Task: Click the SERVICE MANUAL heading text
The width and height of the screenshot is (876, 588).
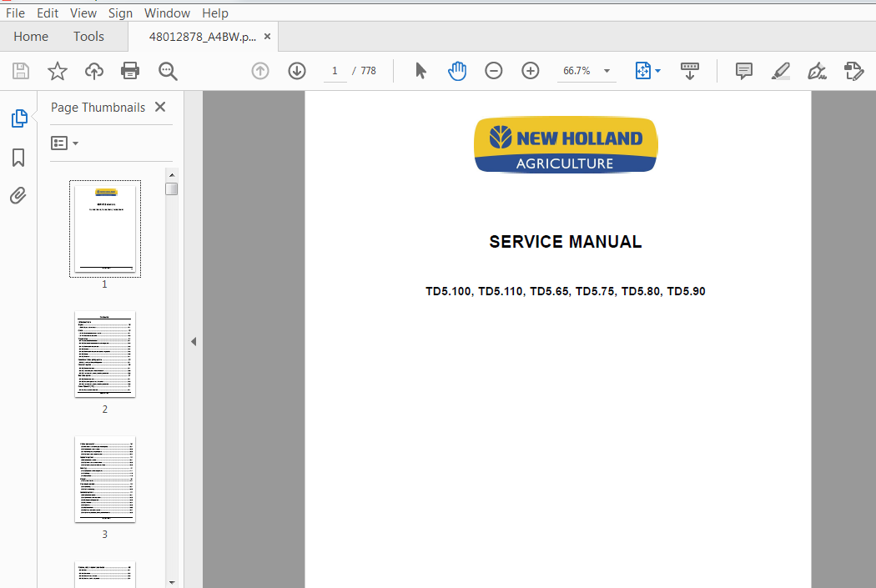Action: [566, 241]
